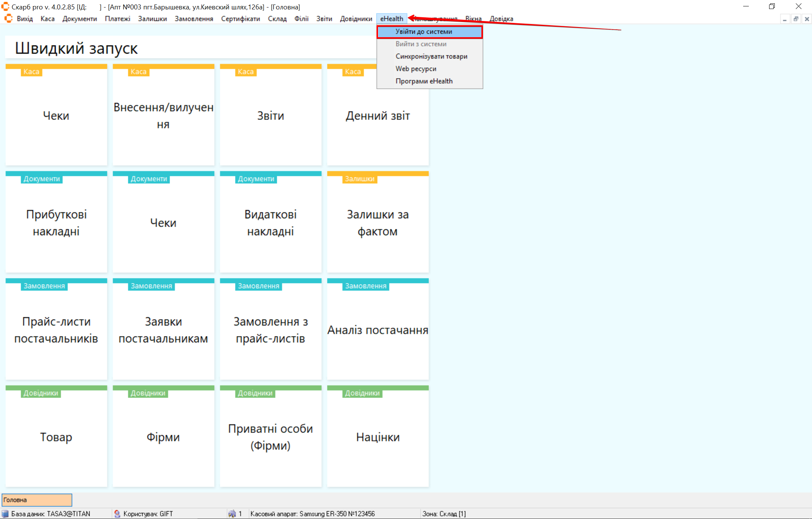Open the Націнки tile
Screen dimensions: 812x519
pos(378,437)
